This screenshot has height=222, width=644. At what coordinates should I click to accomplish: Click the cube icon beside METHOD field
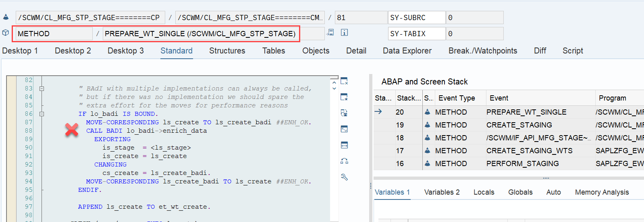click(6, 33)
